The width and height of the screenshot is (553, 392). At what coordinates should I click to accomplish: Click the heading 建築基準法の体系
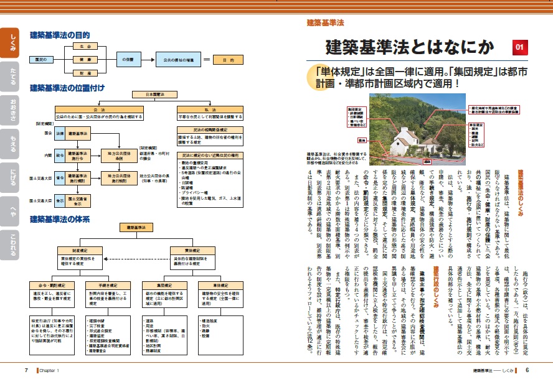point(60,219)
